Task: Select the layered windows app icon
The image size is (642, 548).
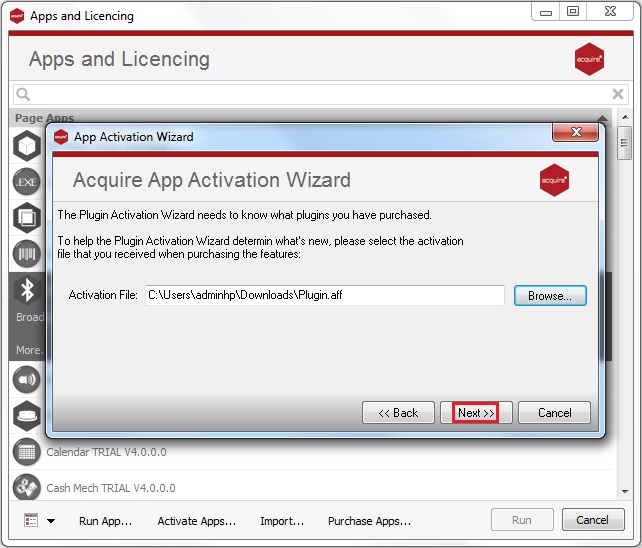Action: point(27,217)
